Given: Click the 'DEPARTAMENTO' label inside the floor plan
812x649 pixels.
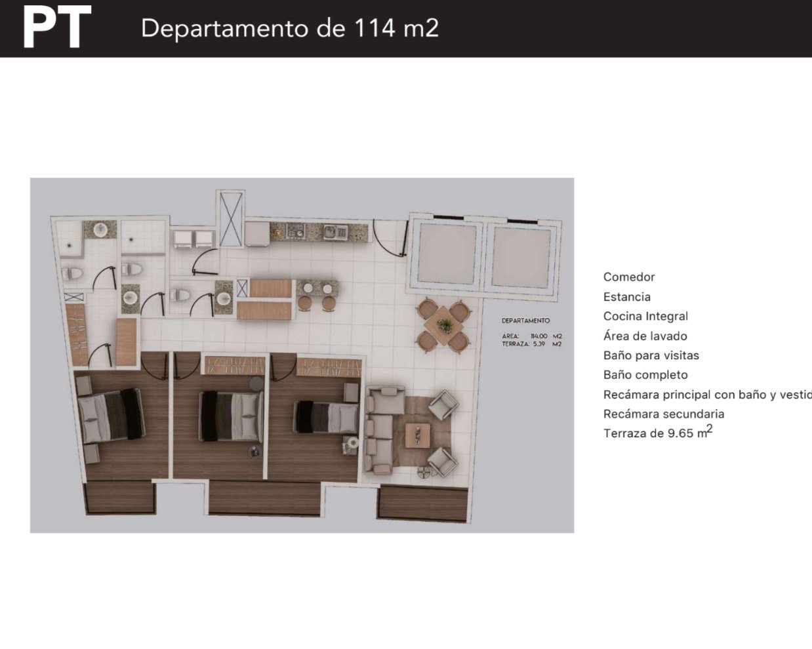Looking at the screenshot, I should 525,321.
